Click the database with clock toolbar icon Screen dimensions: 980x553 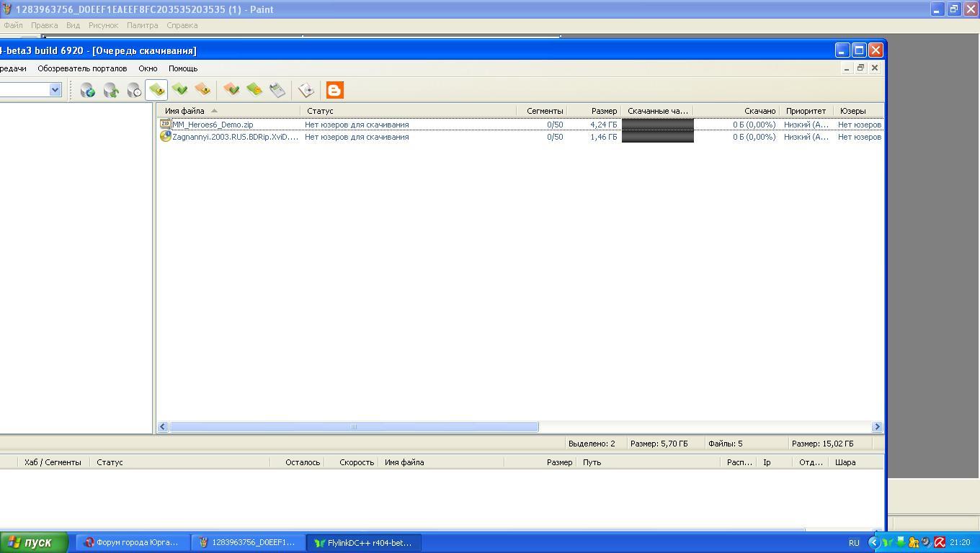pos(134,90)
